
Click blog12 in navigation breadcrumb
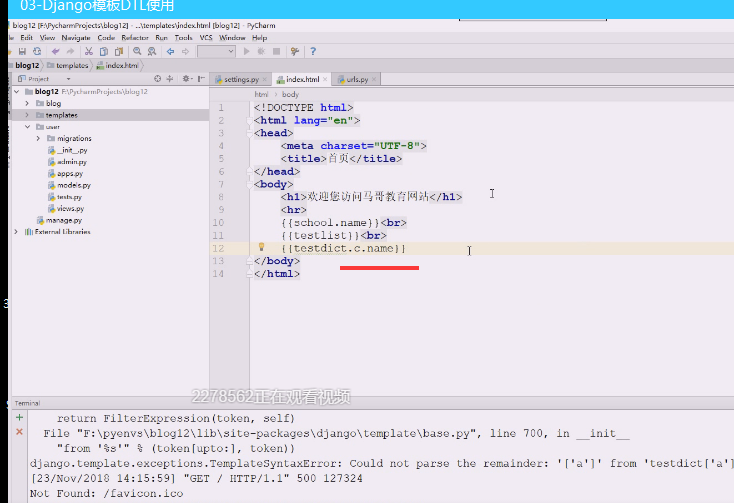[27, 66]
